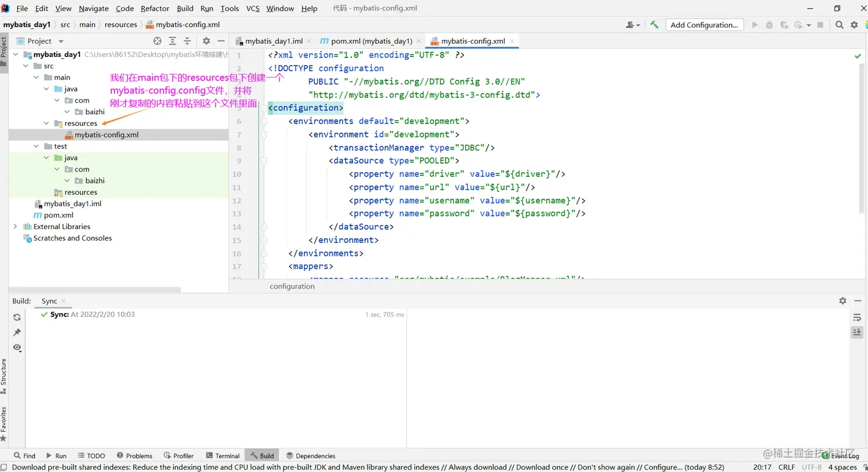This screenshot has height=472, width=868.
Task: Open the Run tool window
Action: click(56, 456)
